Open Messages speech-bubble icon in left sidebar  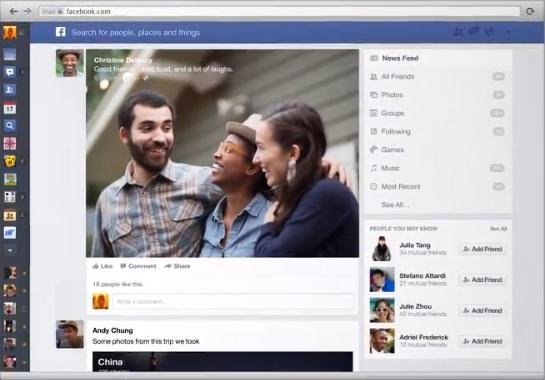[10, 72]
